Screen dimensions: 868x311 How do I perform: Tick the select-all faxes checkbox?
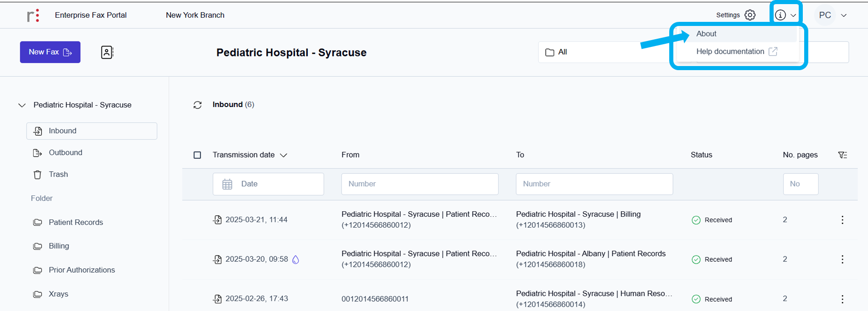click(197, 155)
